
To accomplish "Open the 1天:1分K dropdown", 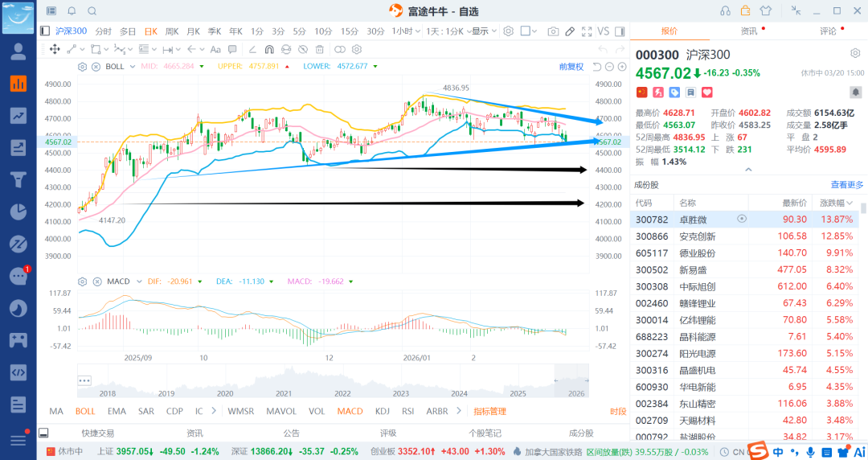I will pos(448,31).
